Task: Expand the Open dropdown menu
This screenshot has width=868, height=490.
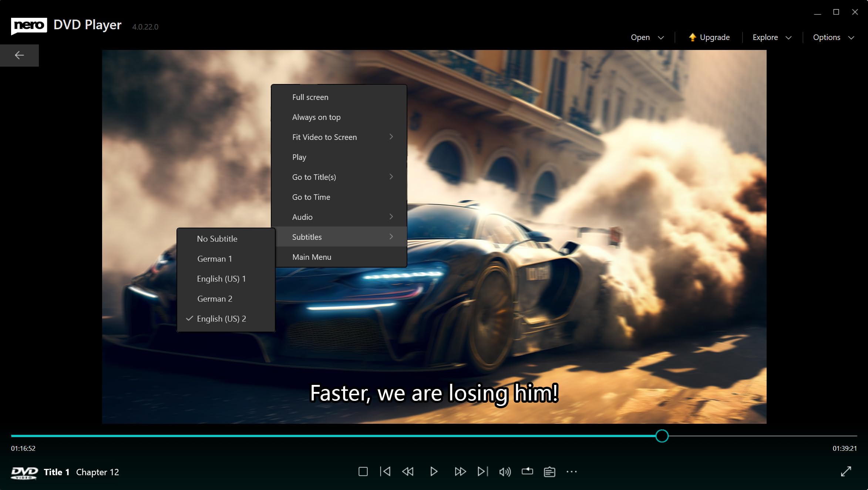Action: coord(647,37)
